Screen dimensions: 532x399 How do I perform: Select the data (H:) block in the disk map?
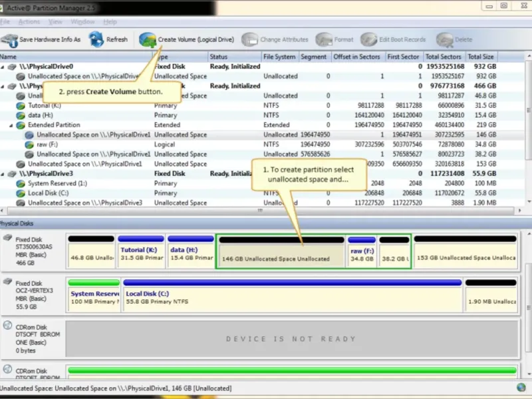coord(191,251)
